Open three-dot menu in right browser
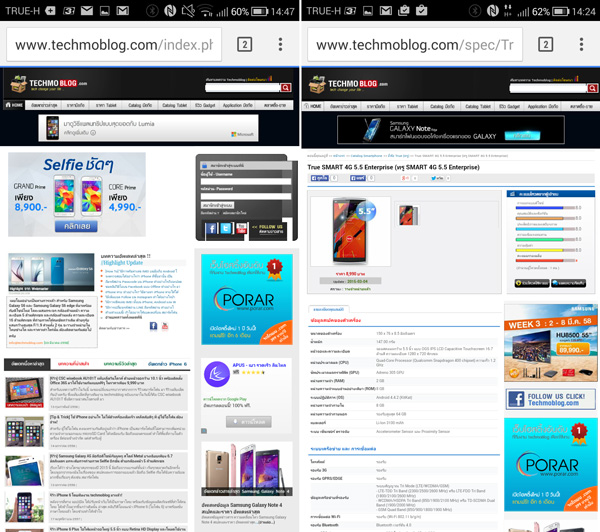The image size is (600, 532). (581, 44)
